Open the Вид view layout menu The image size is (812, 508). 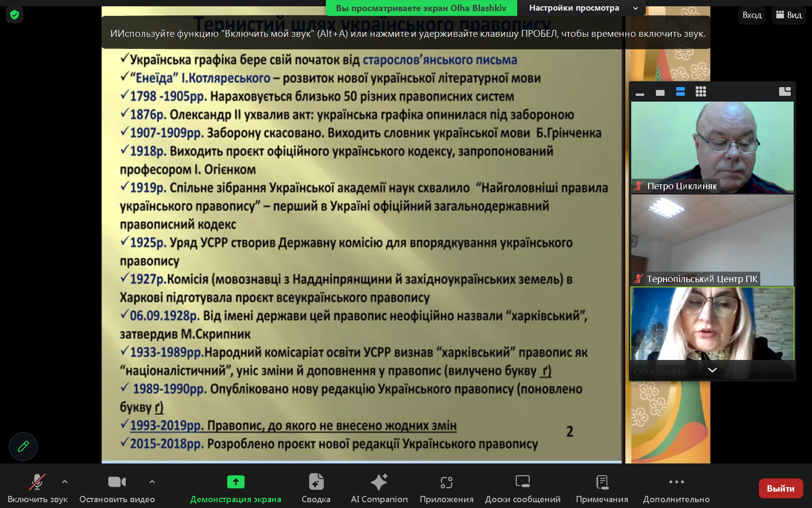[x=789, y=15]
